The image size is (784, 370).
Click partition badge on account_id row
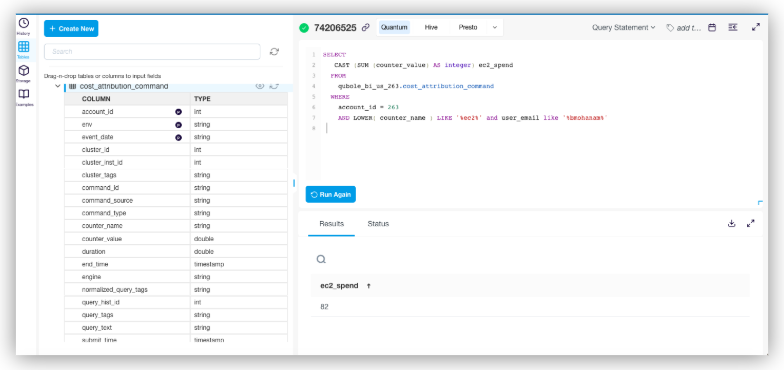pos(178,112)
